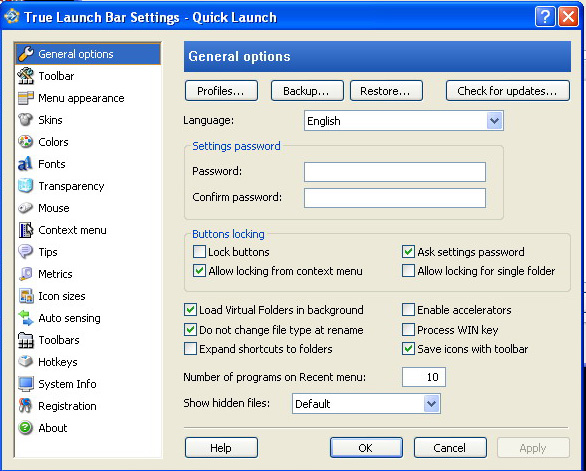Confirm settings with the OK button

(366, 448)
